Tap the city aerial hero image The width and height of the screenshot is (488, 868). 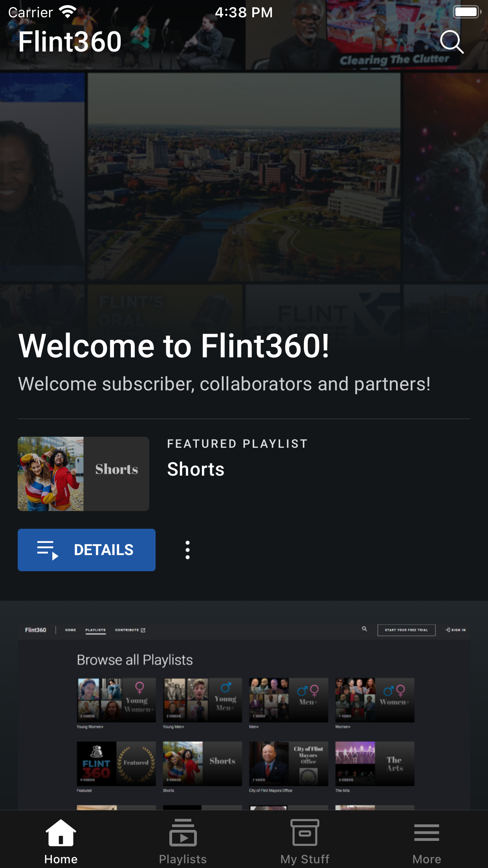[244, 177]
